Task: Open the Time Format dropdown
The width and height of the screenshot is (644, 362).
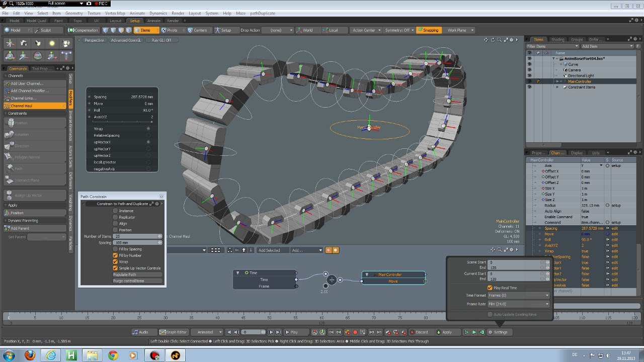Action: [x=518, y=296]
